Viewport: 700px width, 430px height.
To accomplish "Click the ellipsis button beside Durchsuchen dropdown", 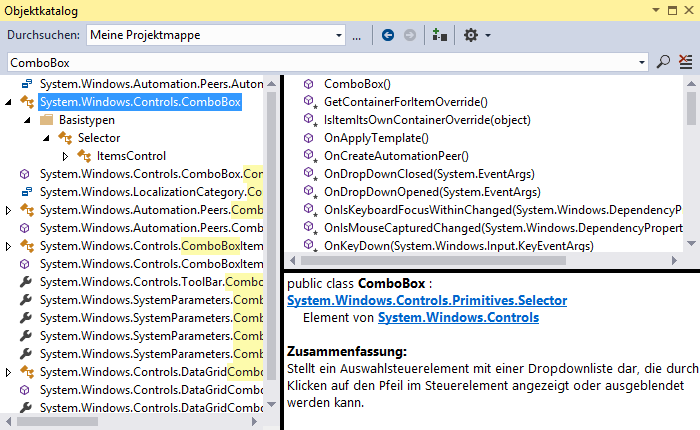I will click(357, 35).
